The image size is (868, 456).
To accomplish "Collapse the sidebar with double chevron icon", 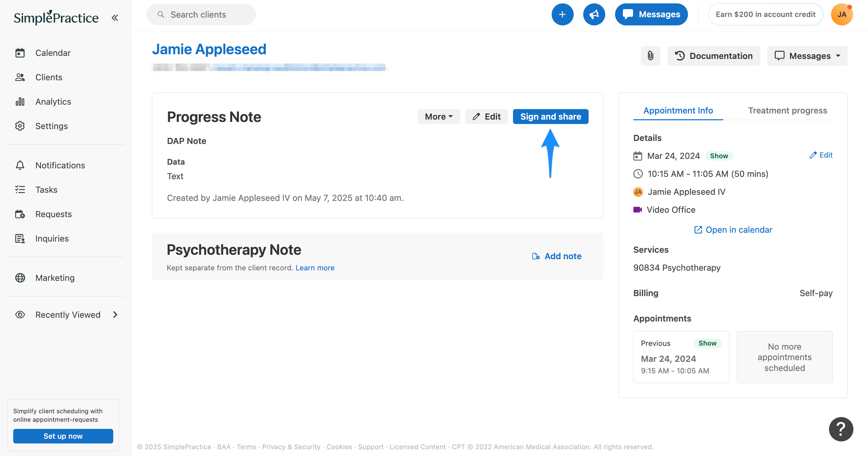I will [x=115, y=18].
